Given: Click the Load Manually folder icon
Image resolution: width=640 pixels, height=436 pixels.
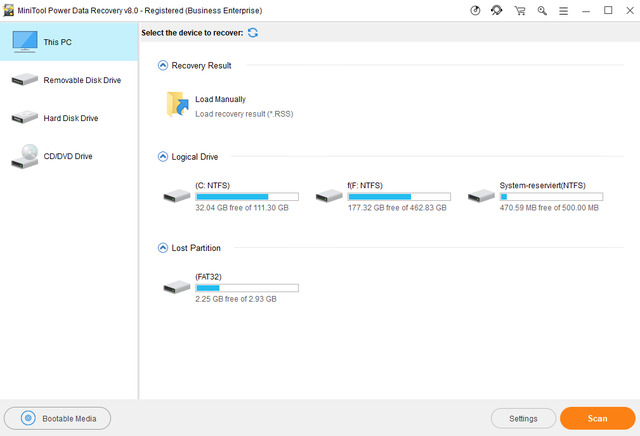Looking at the screenshot, I should pyautogui.click(x=178, y=105).
